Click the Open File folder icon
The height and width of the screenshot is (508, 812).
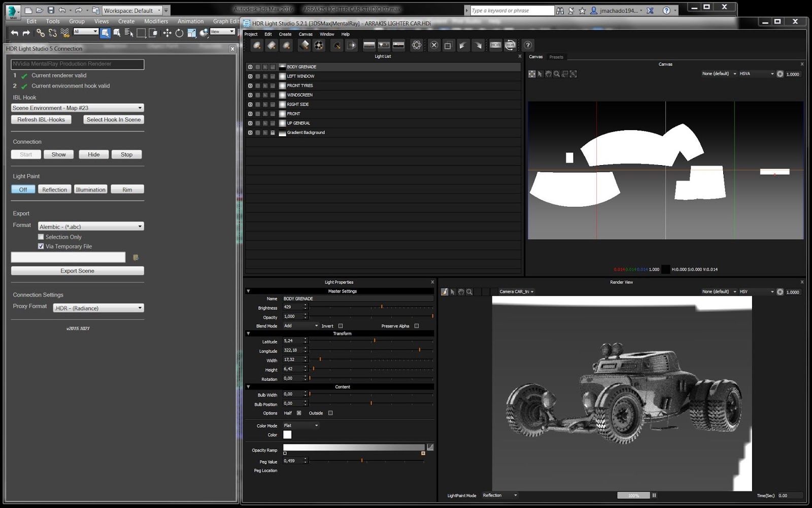(40, 10)
